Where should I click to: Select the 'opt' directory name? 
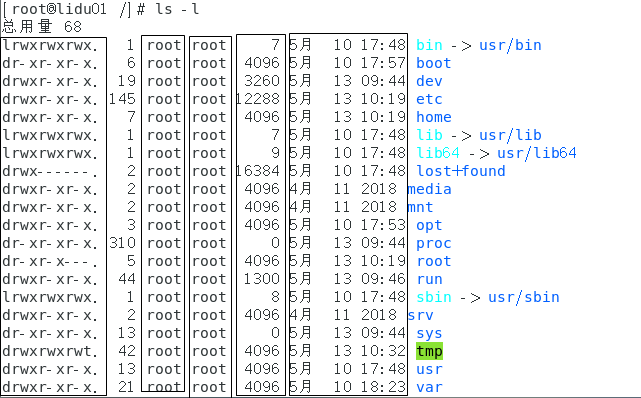(429, 225)
